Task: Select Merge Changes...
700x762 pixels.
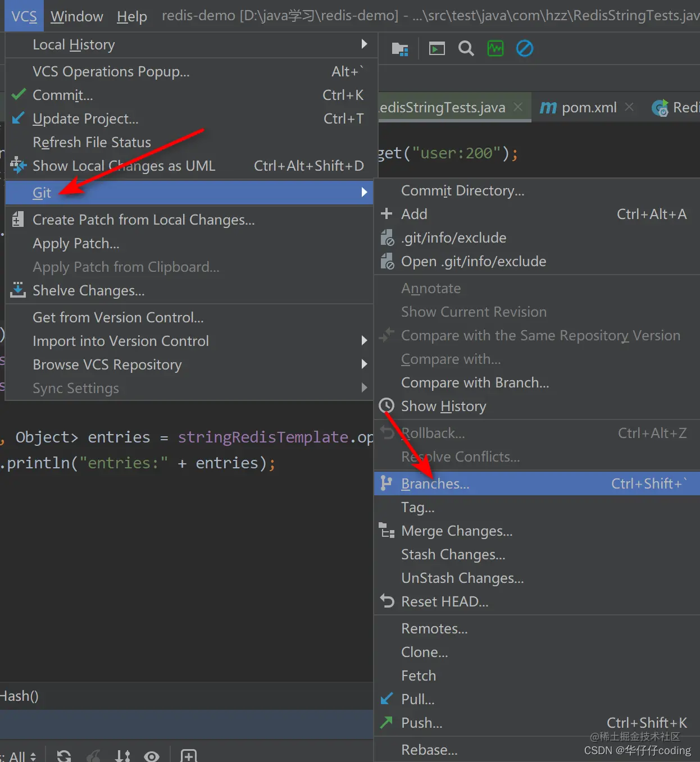Action: tap(537, 531)
